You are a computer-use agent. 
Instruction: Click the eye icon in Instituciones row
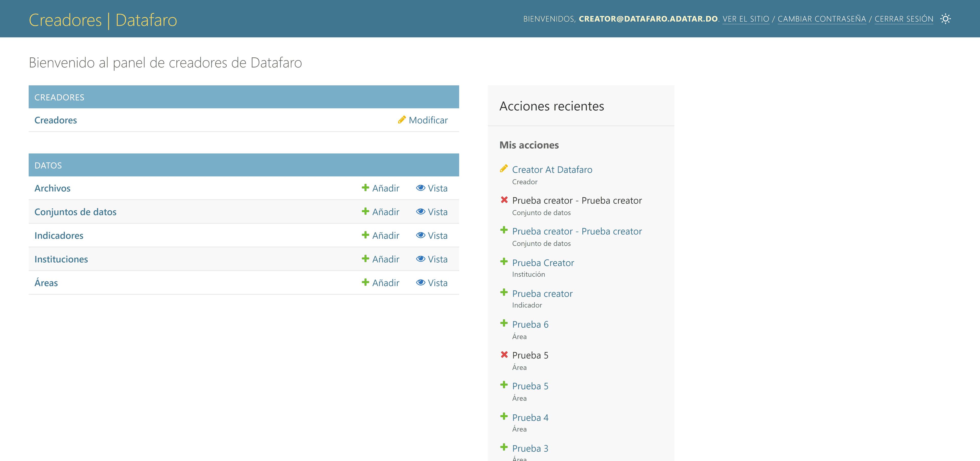pyautogui.click(x=420, y=259)
